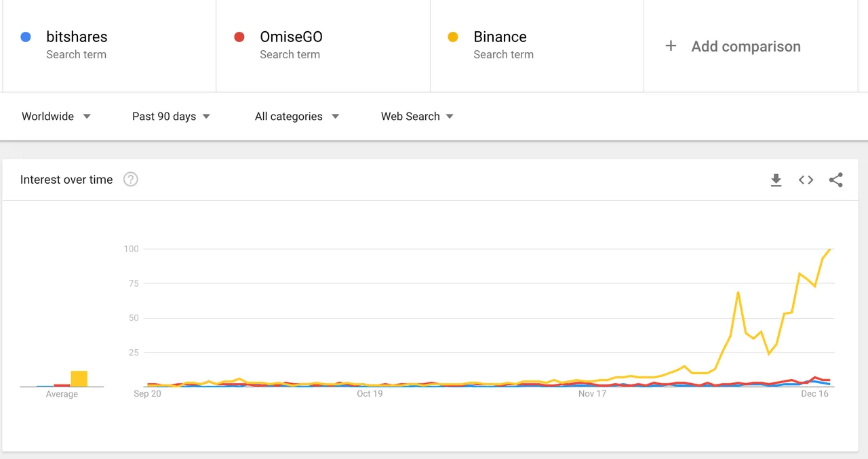Open the All categories dropdown
This screenshot has width=868, height=459.
point(296,117)
